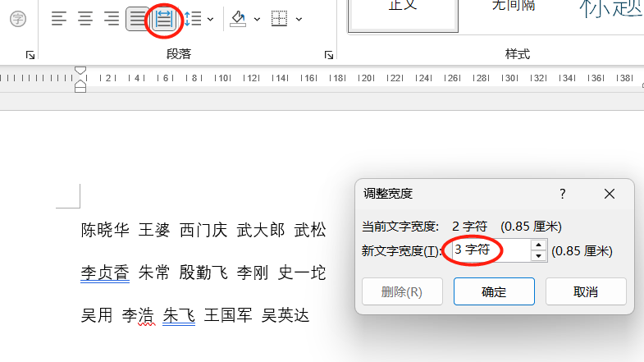The height and width of the screenshot is (362, 644).
Task: Open help in 调整宽度 dialog
Action: [x=563, y=194]
